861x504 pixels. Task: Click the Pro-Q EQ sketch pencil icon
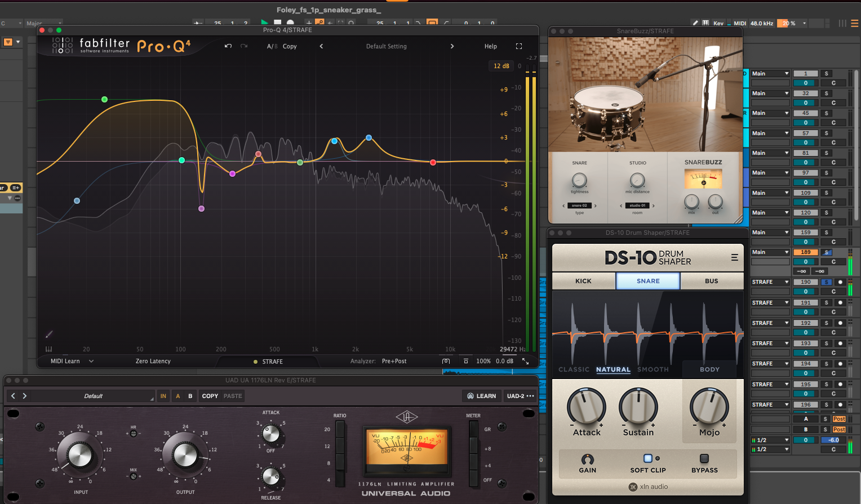49,334
